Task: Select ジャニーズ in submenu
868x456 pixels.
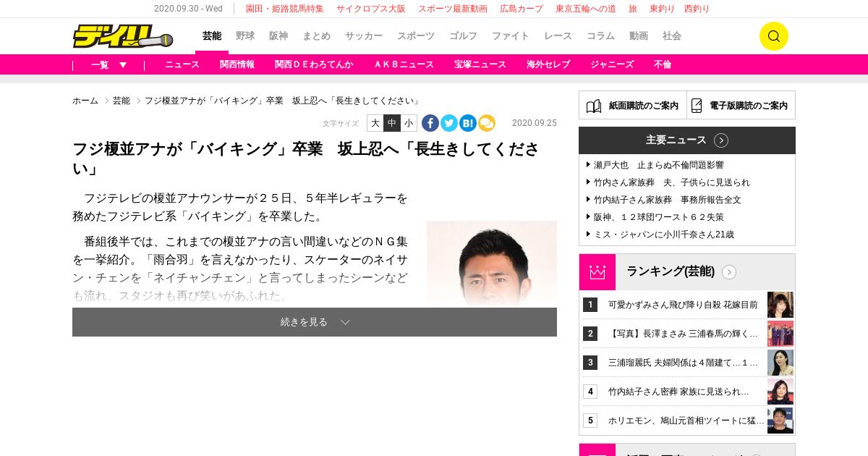Action: point(612,64)
